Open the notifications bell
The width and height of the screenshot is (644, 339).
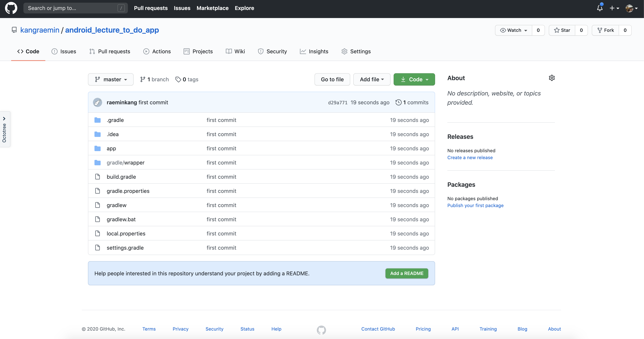pyautogui.click(x=600, y=8)
